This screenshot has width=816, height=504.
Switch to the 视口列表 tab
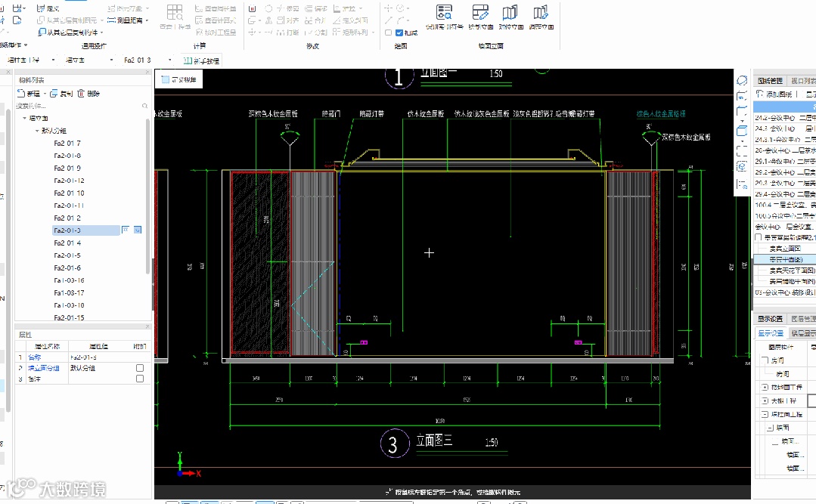(802, 81)
